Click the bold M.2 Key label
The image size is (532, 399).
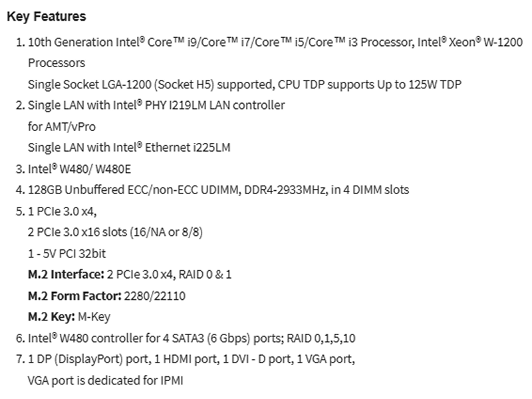[x=52, y=317]
